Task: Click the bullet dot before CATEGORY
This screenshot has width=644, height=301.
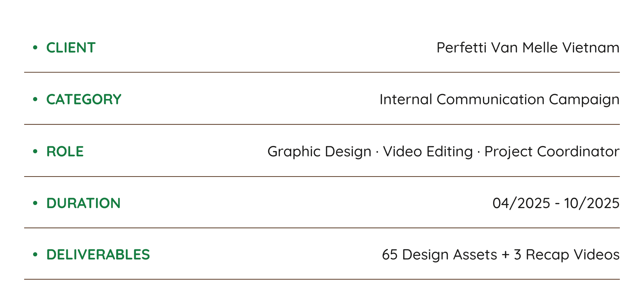Action: pos(35,99)
